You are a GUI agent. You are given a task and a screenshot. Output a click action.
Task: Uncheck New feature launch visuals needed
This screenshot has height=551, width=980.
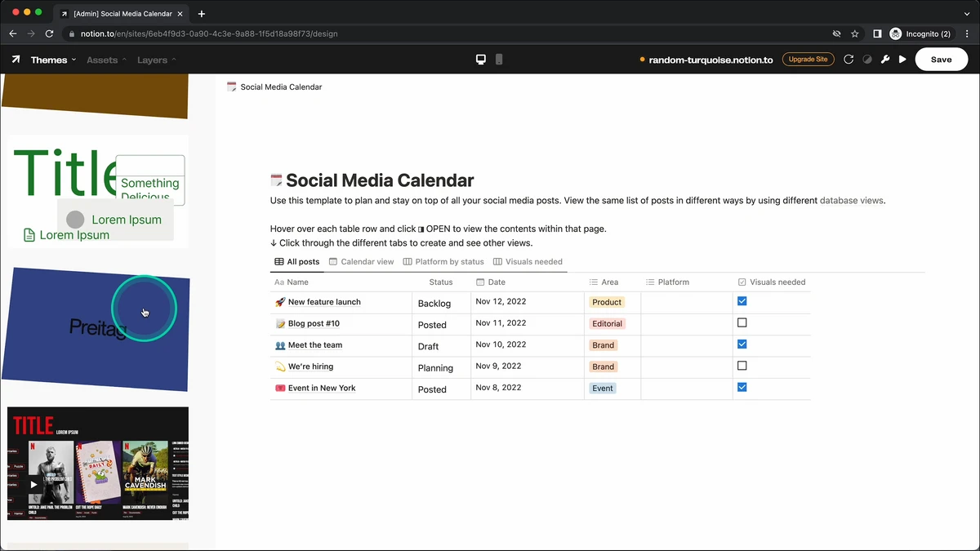(x=742, y=301)
